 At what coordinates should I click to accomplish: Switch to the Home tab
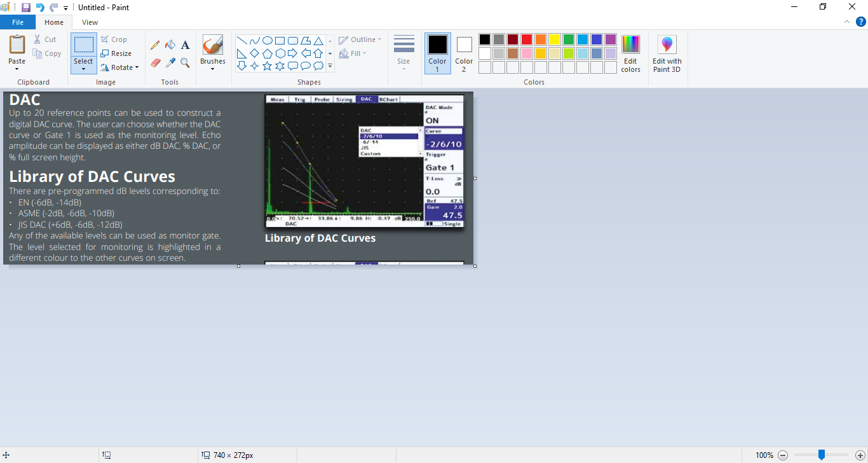click(x=54, y=22)
